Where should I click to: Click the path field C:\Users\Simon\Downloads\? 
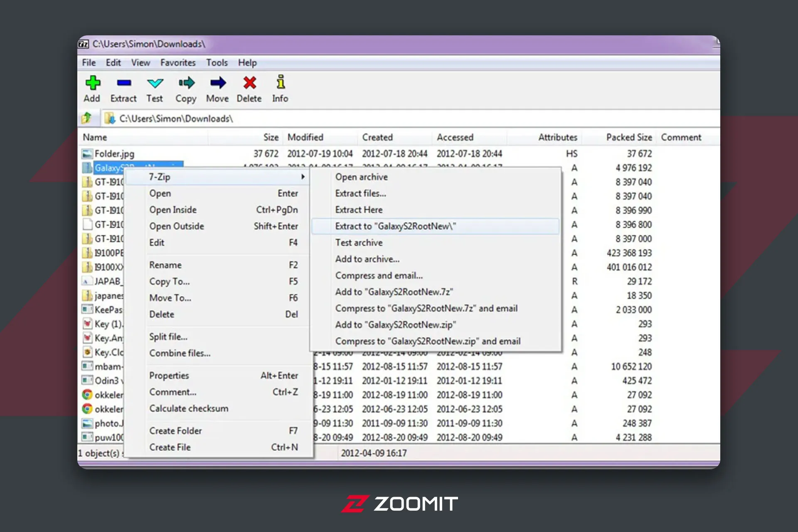[x=411, y=118]
